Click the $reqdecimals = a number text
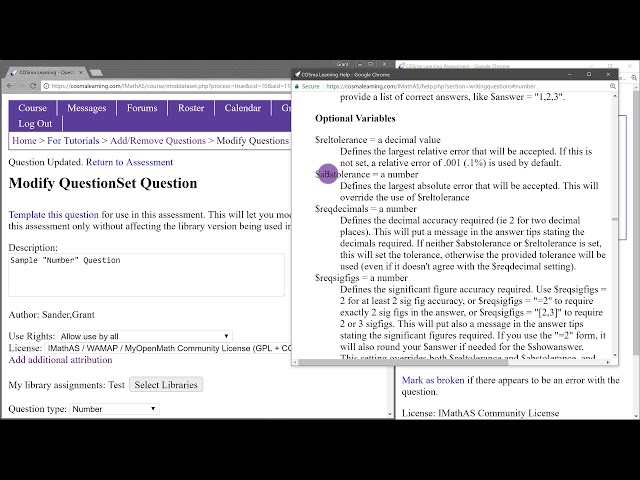The image size is (640, 480). point(366,209)
